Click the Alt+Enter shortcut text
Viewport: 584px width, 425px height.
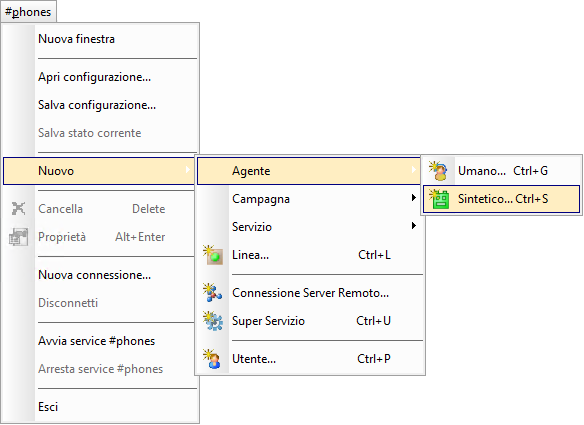click(x=140, y=237)
